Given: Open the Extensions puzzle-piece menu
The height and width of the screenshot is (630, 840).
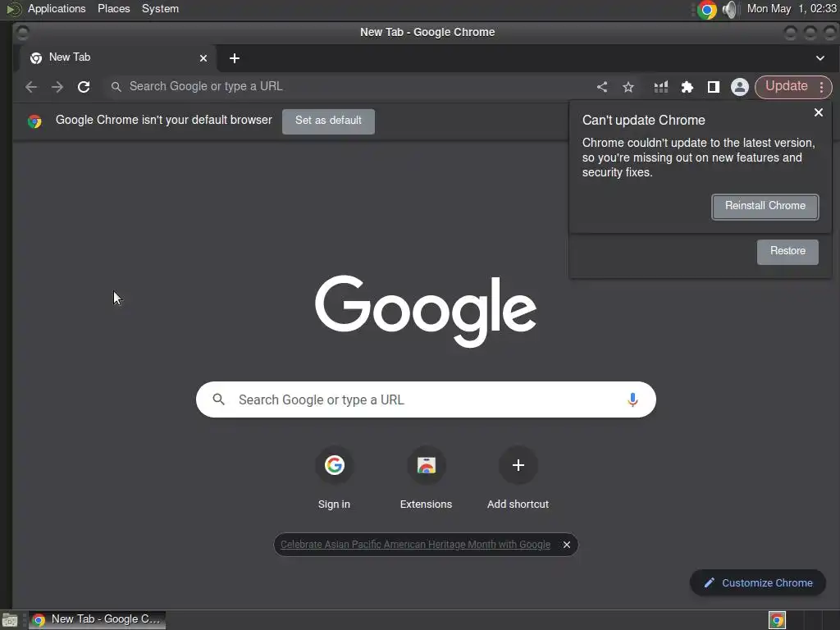Looking at the screenshot, I should [x=687, y=87].
